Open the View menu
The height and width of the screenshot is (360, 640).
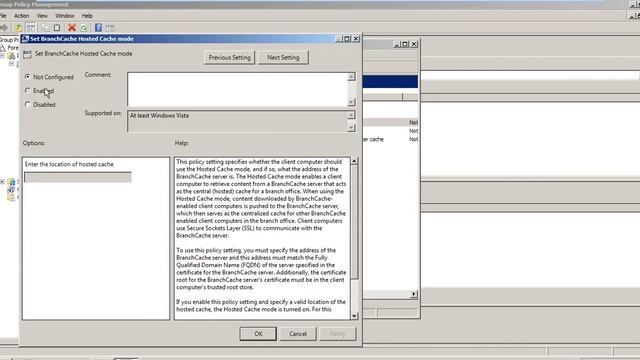pos(42,16)
